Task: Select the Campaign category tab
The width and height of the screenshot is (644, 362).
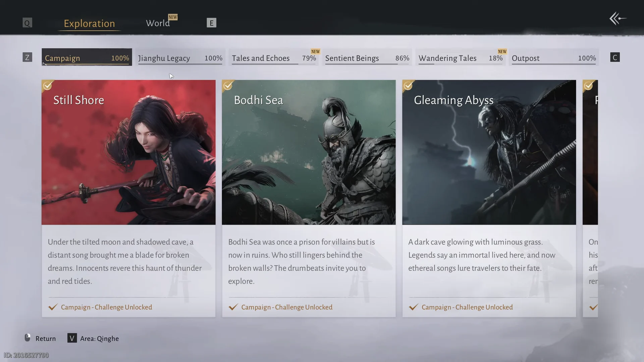Action: tap(87, 57)
